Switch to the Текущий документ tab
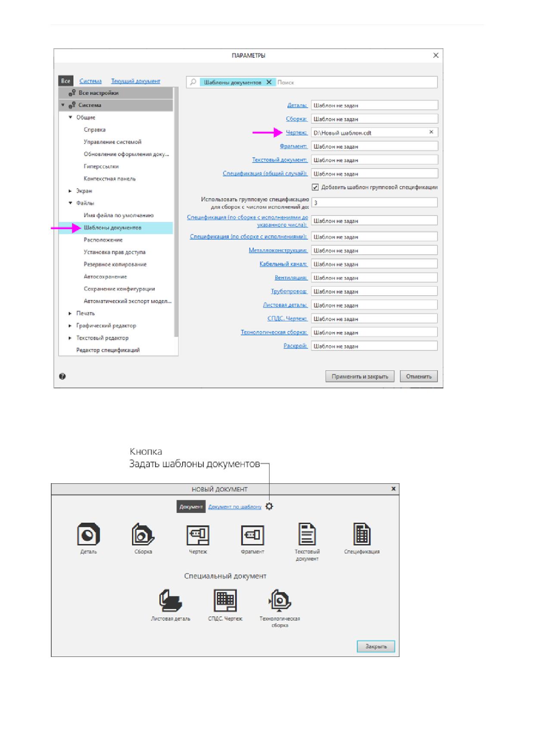Screen dimensions: 534x756 tap(136, 81)
